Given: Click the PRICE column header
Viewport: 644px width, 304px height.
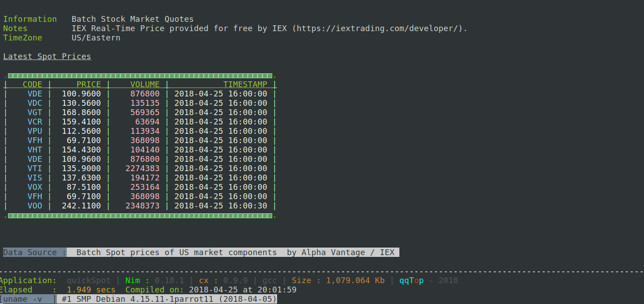Looking at the screenshot, I should [89, 84].
